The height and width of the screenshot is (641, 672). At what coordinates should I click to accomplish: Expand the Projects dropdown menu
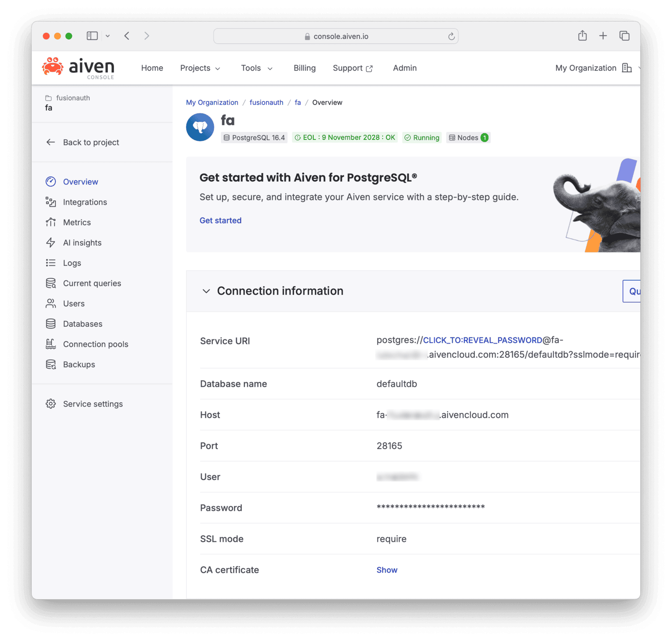tap(200, 68)
